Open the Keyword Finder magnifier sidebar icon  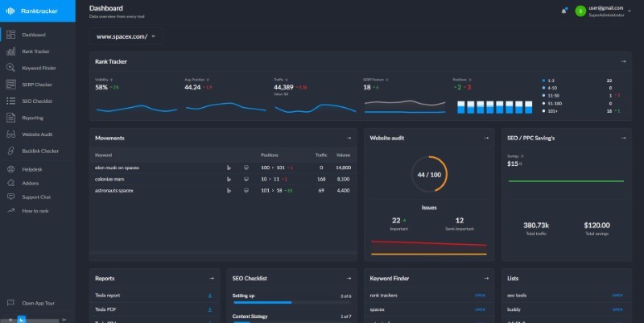11,68
